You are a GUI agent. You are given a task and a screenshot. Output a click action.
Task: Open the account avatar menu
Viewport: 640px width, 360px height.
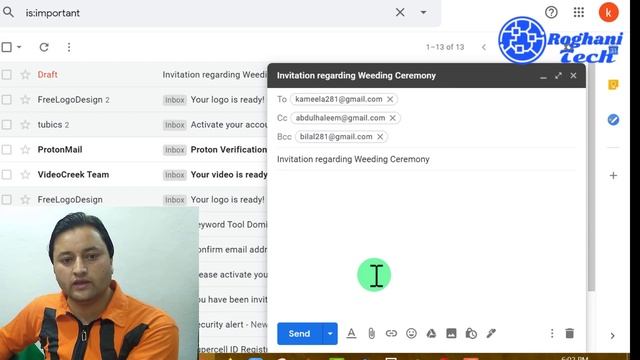click(x=608, y=12)
